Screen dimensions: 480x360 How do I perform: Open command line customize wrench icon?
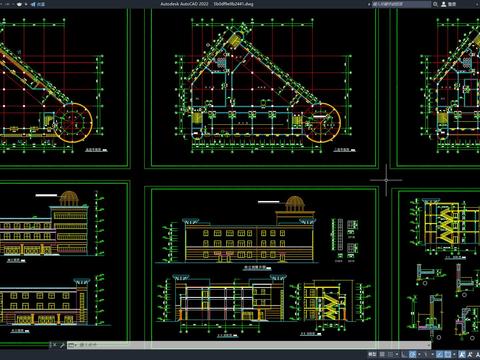click(62, 345)
